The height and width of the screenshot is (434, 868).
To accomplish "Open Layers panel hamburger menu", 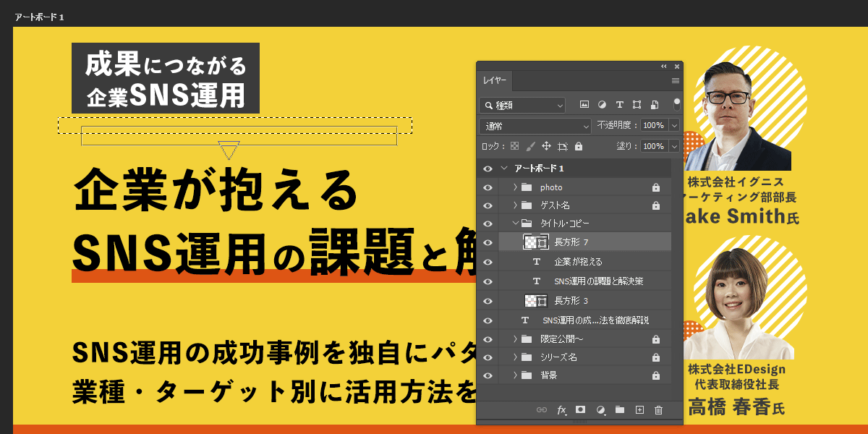I will (675, 80).
